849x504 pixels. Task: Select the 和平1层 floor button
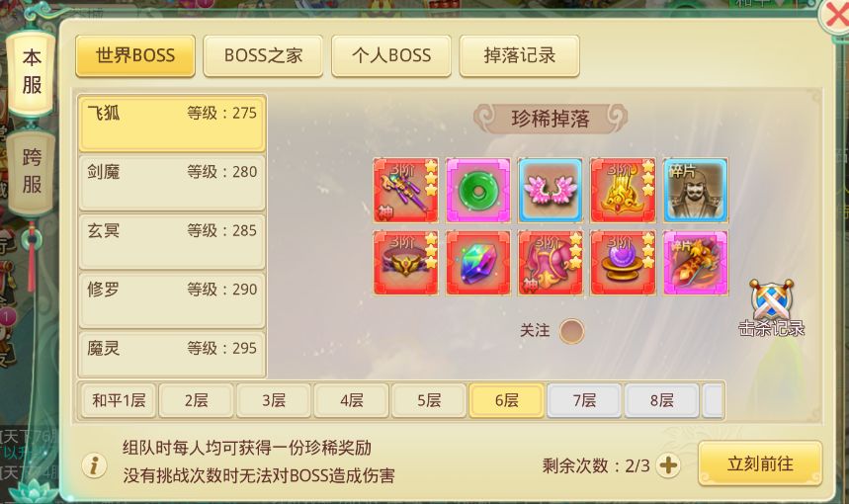119,400
